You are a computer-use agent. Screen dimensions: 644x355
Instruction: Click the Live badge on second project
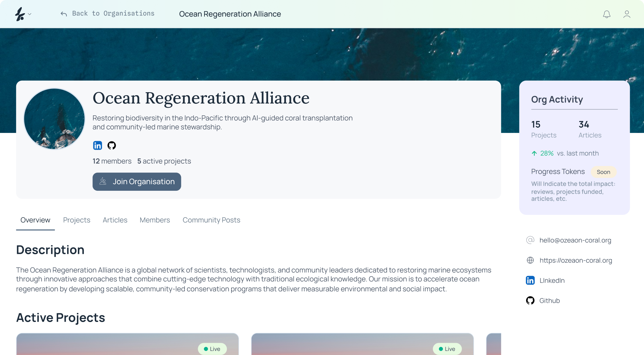coord(447,349)
